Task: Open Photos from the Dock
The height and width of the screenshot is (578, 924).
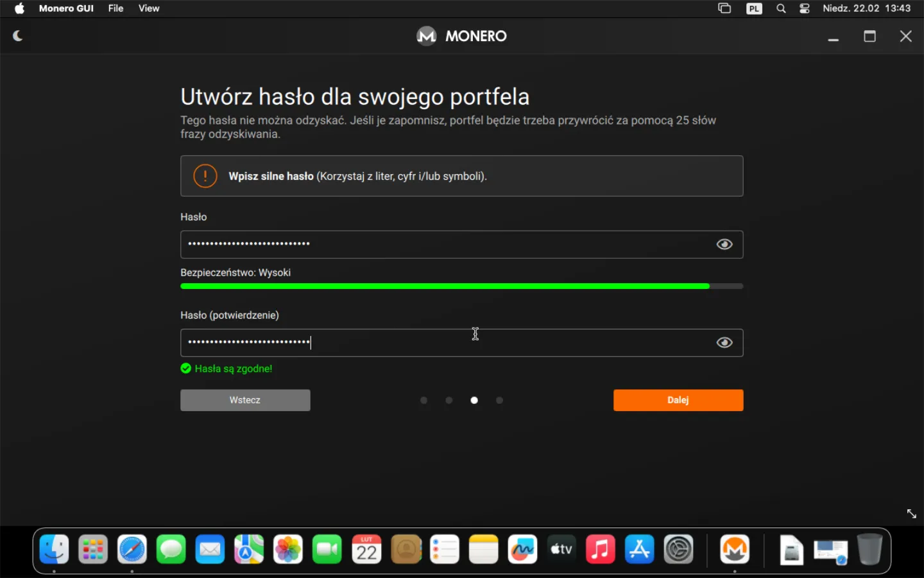Action: [x=288, y=550]
